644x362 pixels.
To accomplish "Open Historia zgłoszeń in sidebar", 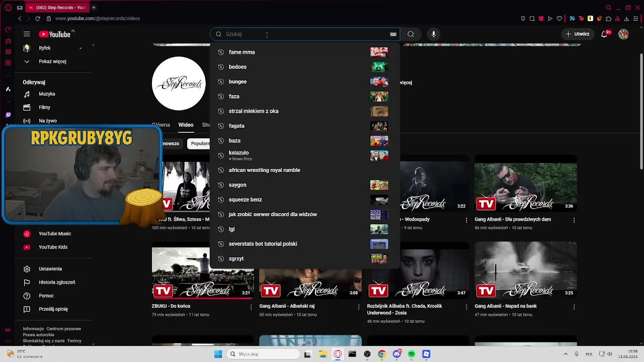I will 57,283.
